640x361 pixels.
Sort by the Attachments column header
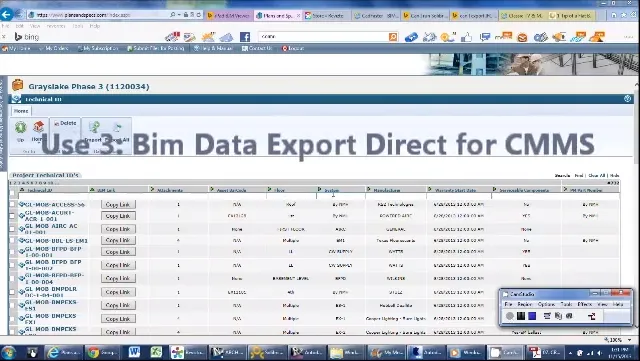(x=171, y=190)
